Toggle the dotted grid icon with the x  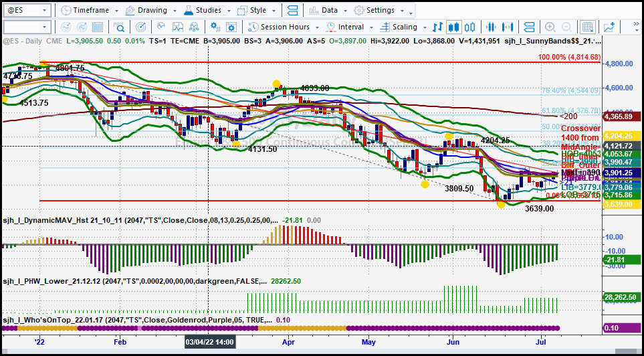coord(589,27)
